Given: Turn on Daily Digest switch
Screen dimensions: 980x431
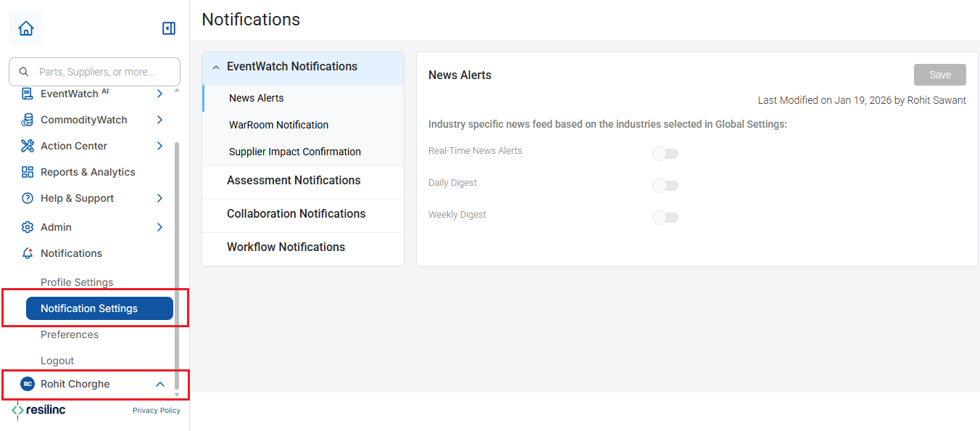Looking at the screenshot, I should click(665, 186).
